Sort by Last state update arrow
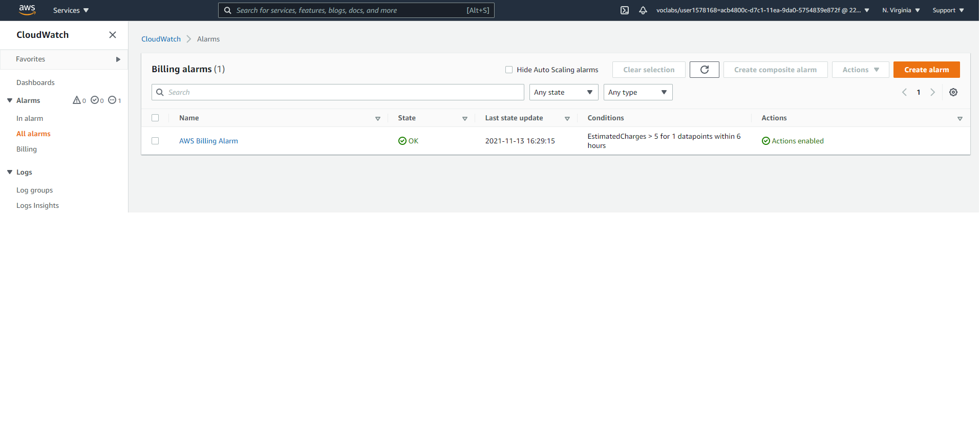 567,118
